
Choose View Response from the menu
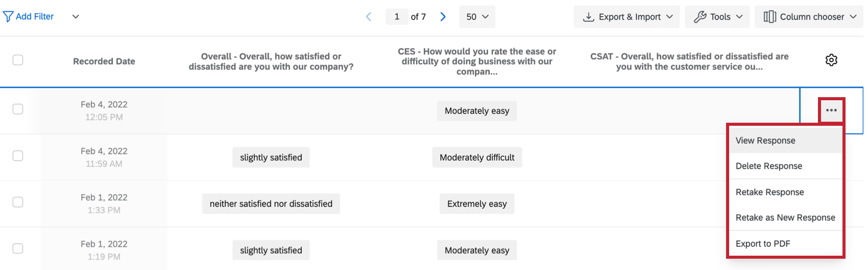tap(765, 141)
